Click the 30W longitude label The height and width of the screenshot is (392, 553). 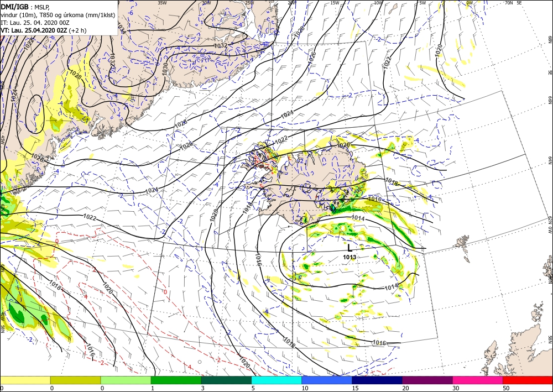[x=206, y=3]
